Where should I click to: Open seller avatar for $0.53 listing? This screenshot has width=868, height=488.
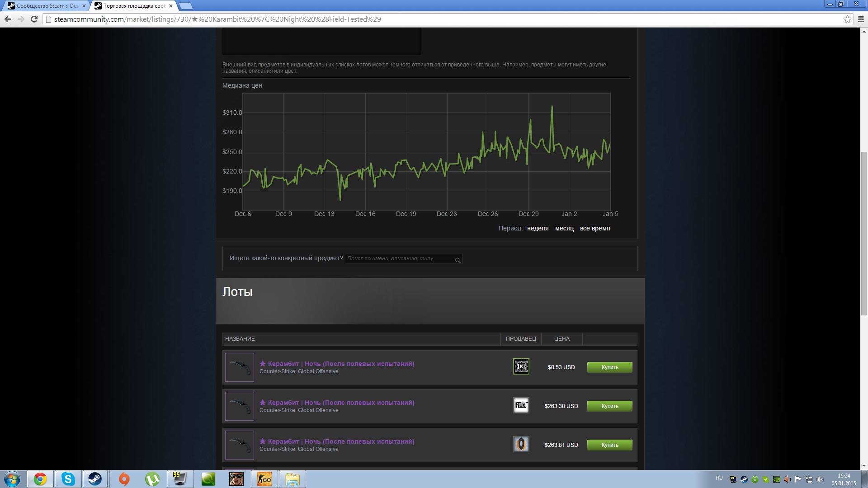[521, 366]
